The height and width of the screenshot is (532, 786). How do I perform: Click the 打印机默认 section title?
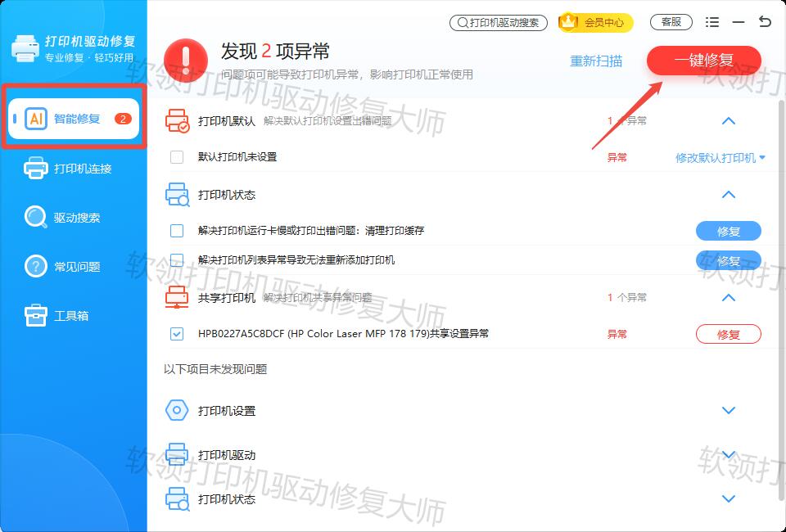tap(227, 121)
